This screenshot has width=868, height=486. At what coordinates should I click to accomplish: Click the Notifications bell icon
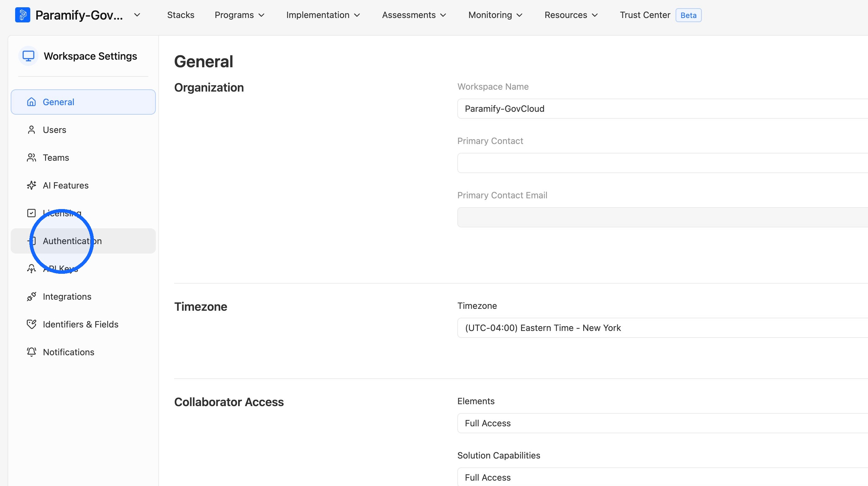click(31, 352)
